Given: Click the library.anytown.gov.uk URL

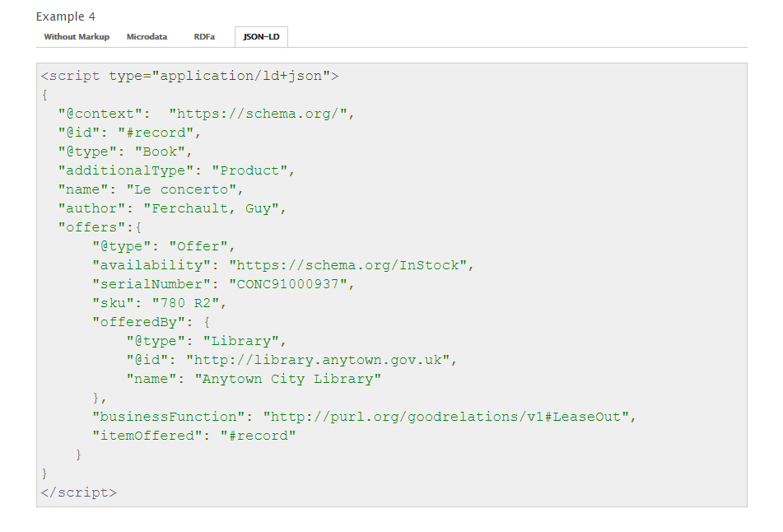Looking at the screenshot, I should 318,361.
